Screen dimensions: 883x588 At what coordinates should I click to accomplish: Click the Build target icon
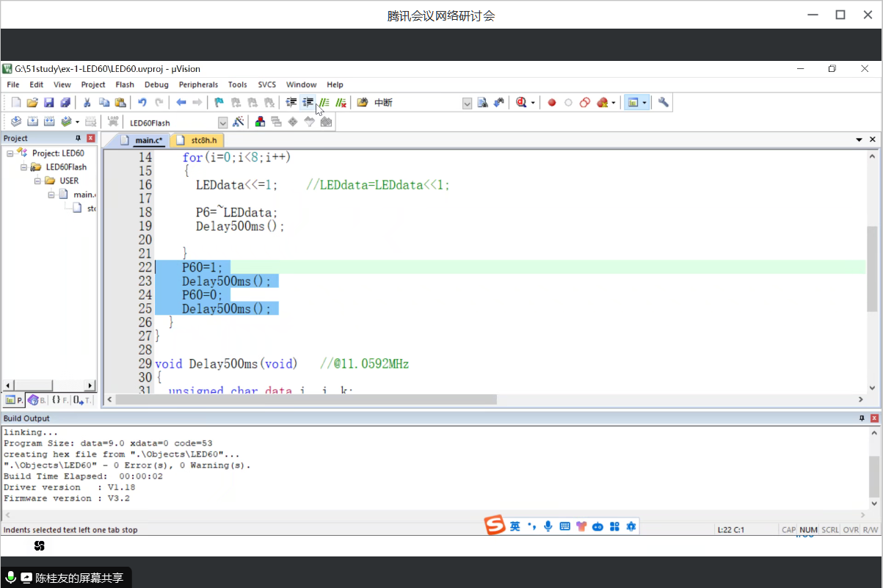[32, 122]
